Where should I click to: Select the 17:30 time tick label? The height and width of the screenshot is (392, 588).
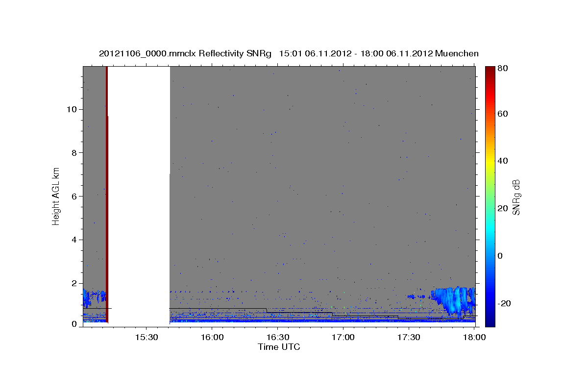pyautogui.click(x=409, y=338)
